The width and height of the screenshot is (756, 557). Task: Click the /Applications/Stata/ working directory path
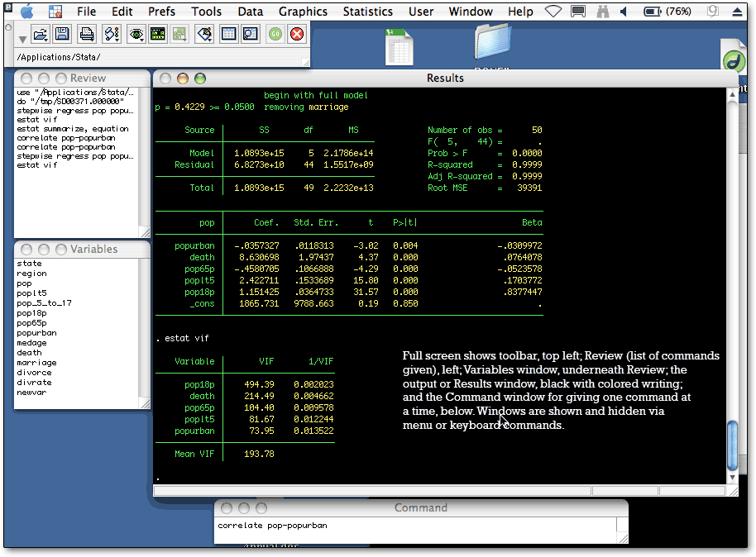pos(59,57)
